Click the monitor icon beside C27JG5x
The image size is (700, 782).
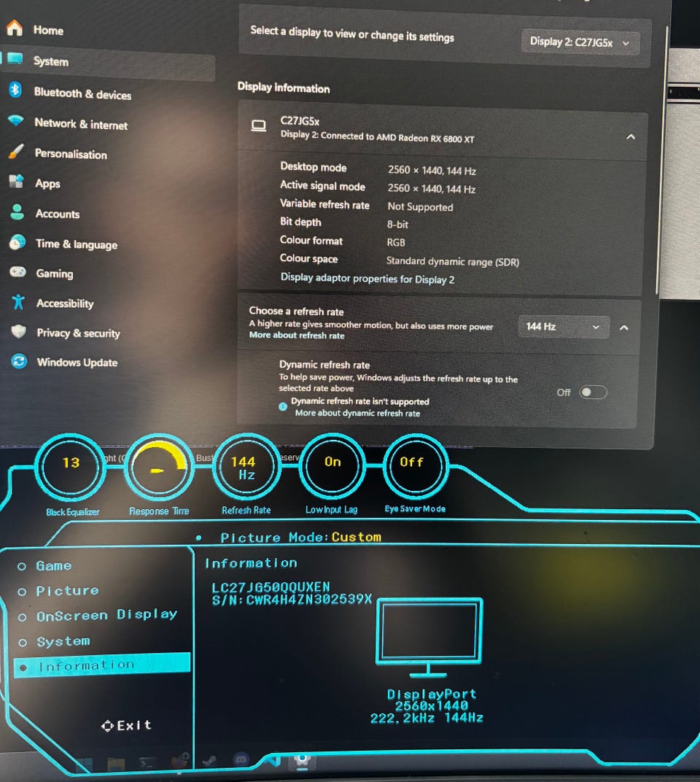click(258, 125)
